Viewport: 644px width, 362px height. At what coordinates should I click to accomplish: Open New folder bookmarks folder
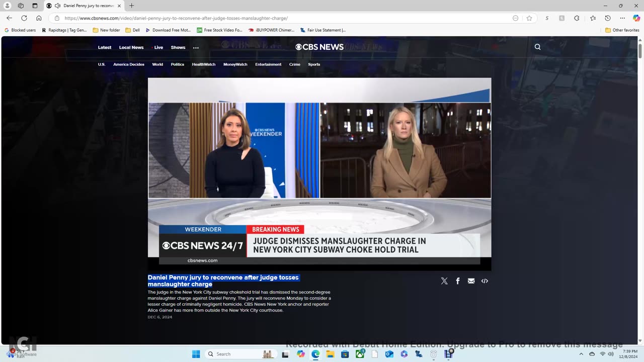106,30
